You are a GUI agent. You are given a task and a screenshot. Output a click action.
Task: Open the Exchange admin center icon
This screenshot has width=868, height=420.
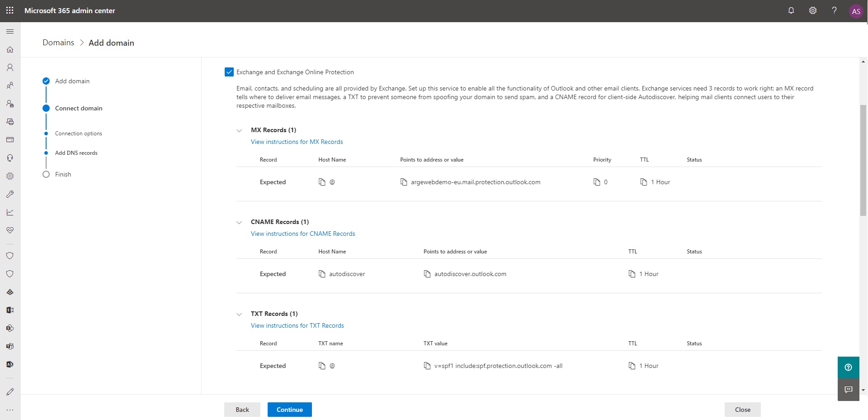point(10,310)
